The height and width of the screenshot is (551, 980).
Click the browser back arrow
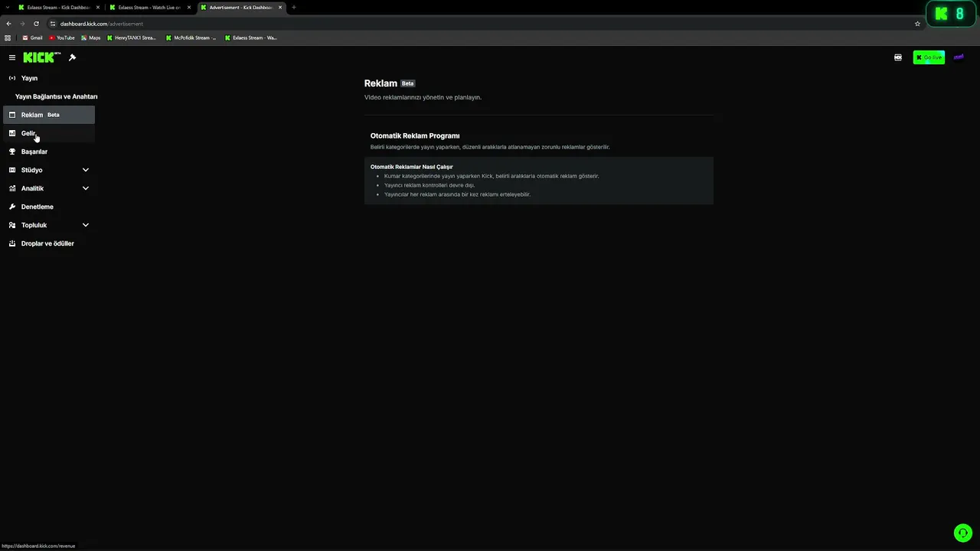tap(8, 24)
